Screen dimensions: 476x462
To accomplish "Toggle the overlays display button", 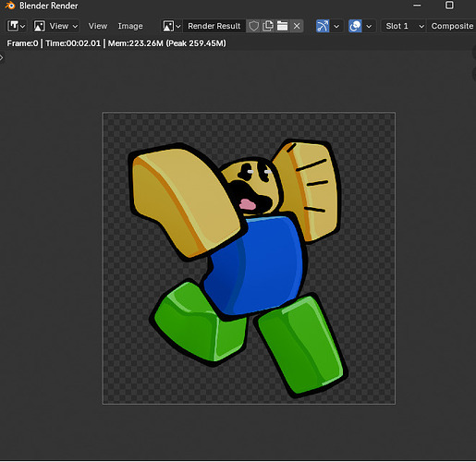I will coord(355,26).
